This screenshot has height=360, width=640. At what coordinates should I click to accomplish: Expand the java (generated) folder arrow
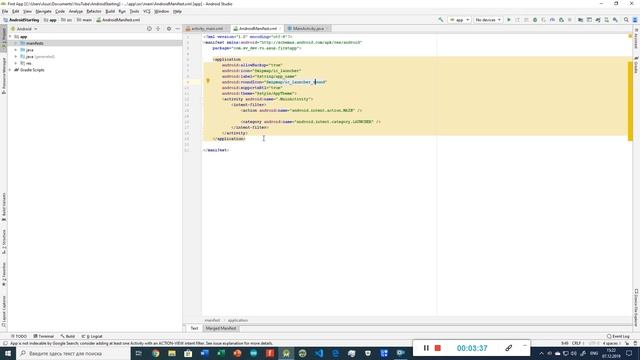(x=16, y=57)
